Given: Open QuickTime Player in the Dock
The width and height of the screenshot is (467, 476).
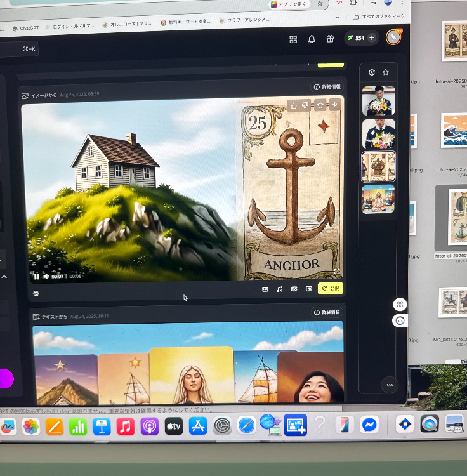Looking at the screenshot, I should coord(430,423).
